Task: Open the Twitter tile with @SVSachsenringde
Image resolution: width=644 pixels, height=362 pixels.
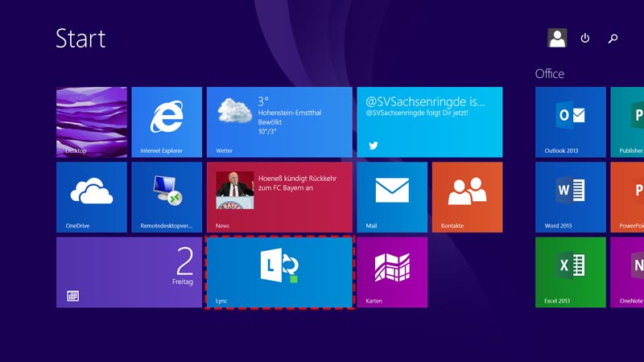Action: point(430,122)
